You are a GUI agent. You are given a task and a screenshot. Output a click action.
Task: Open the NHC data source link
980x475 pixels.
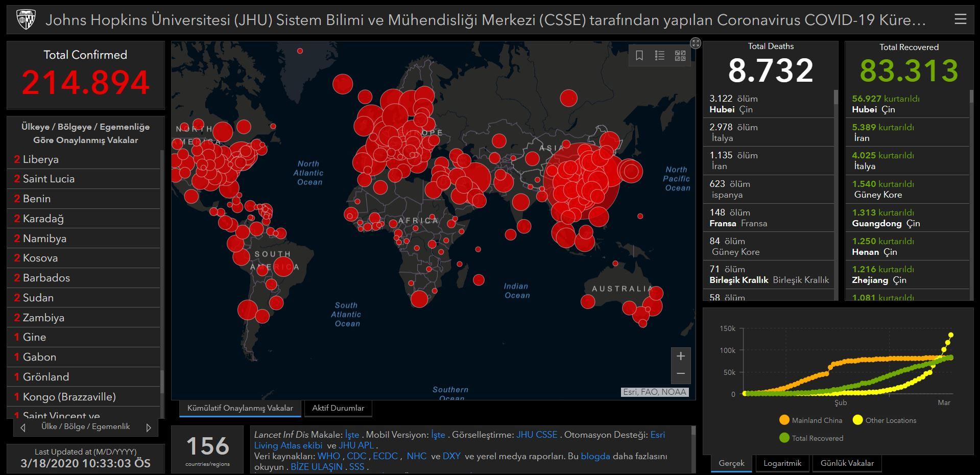tap(417, 456)
